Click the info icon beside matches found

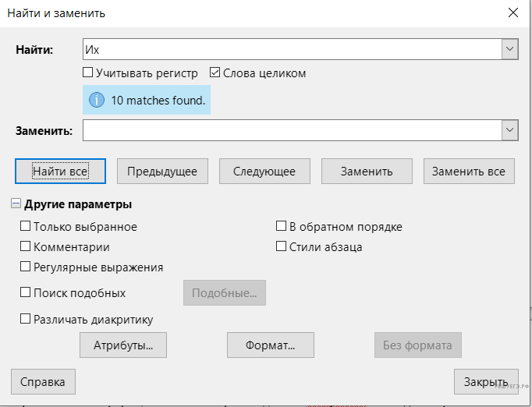click(x=97, y=101)
